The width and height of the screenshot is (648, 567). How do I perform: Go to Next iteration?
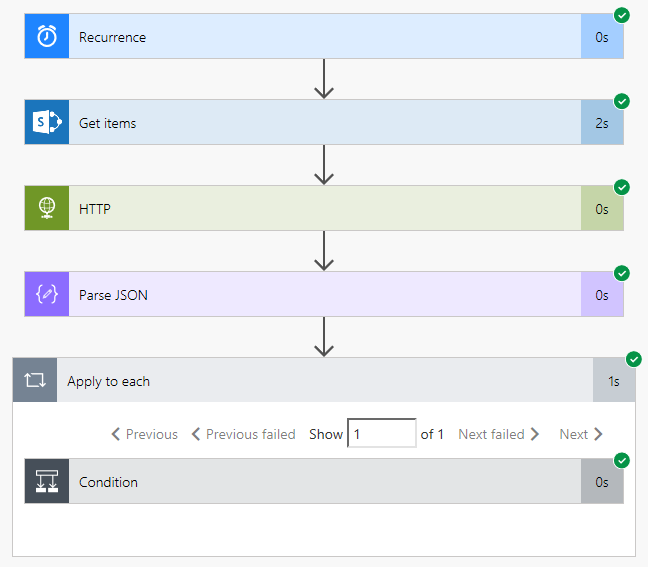point(581,434)
